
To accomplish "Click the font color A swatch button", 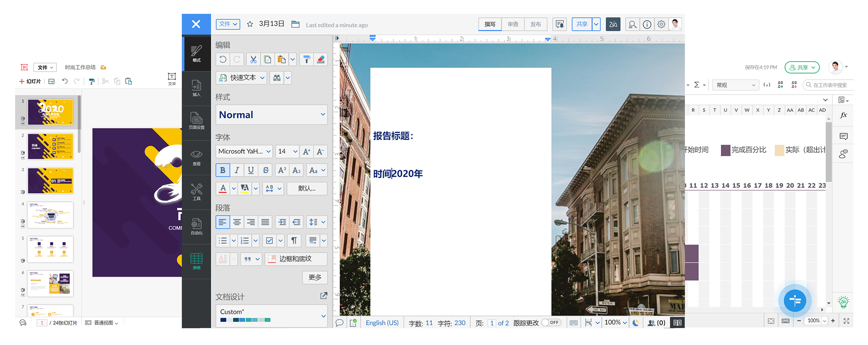I will (x=223, y=188).
